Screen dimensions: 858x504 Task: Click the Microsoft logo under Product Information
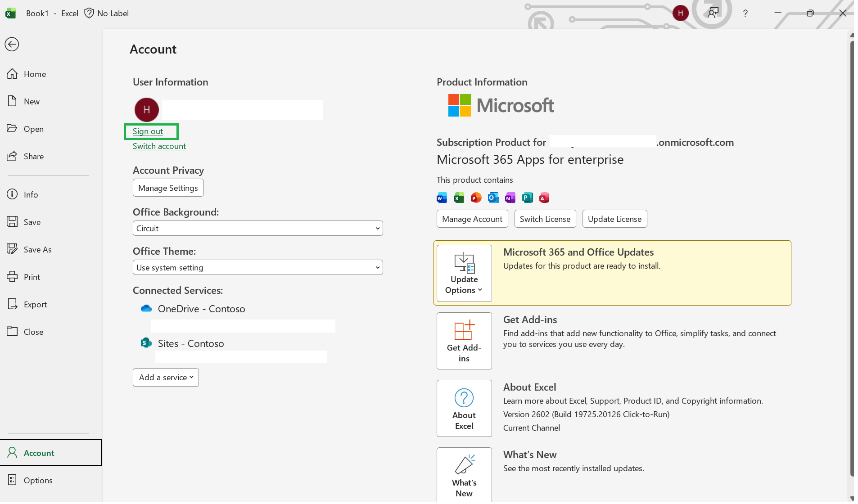[501, 105]
